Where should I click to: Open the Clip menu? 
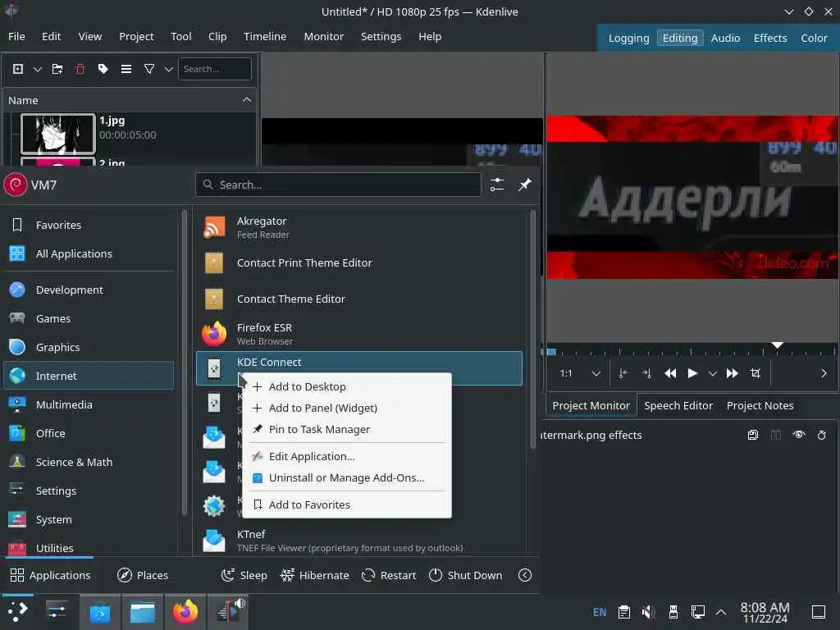pos(217,36)
